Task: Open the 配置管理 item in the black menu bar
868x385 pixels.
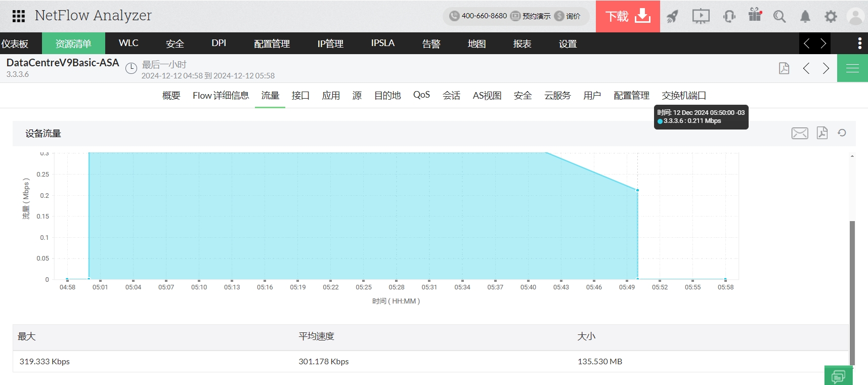Action: [272, 44]
